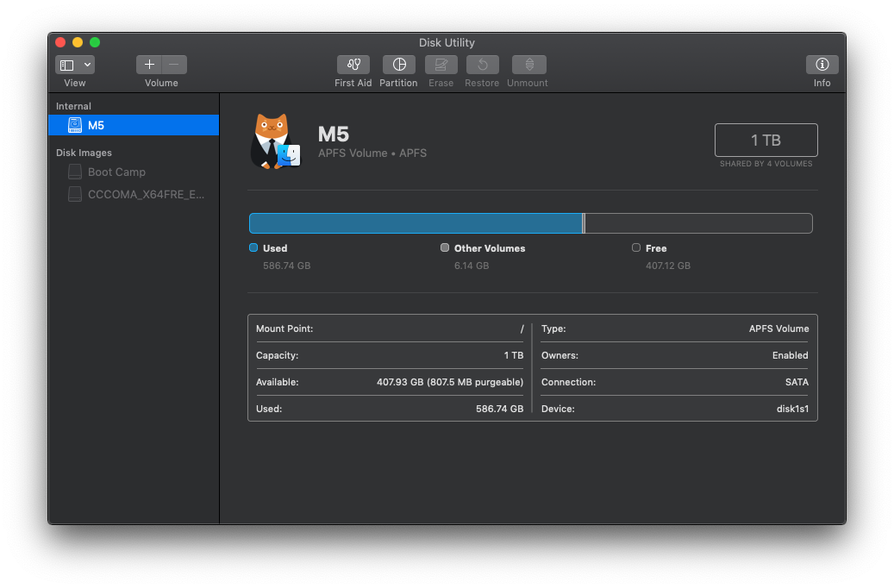Click the blue used portion of storage bar
The image size is (894, 588).
[416, 223]
